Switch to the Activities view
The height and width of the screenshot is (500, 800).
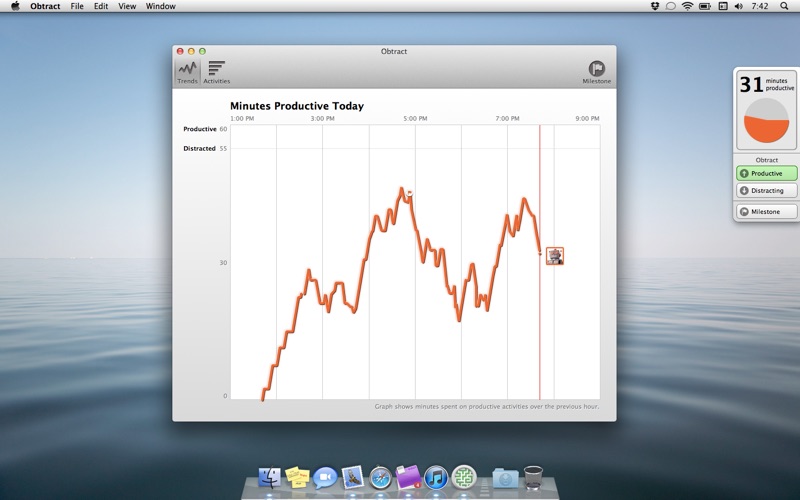point(216,72)
